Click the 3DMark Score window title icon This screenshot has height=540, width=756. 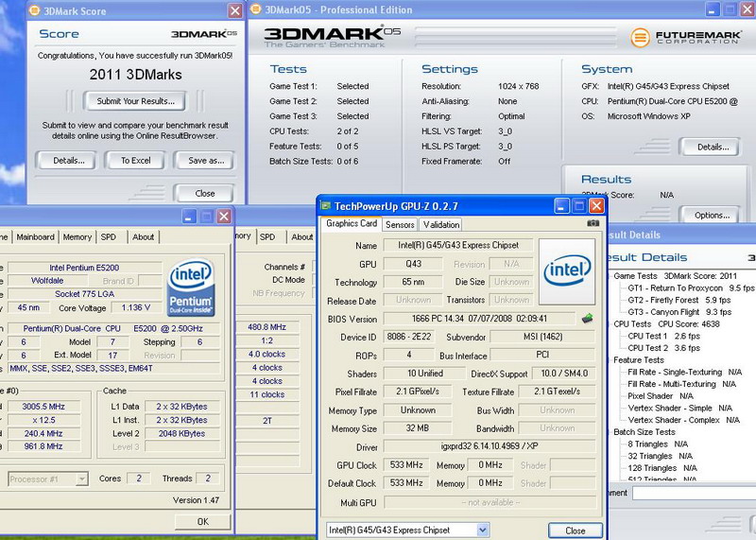[34, 10]
